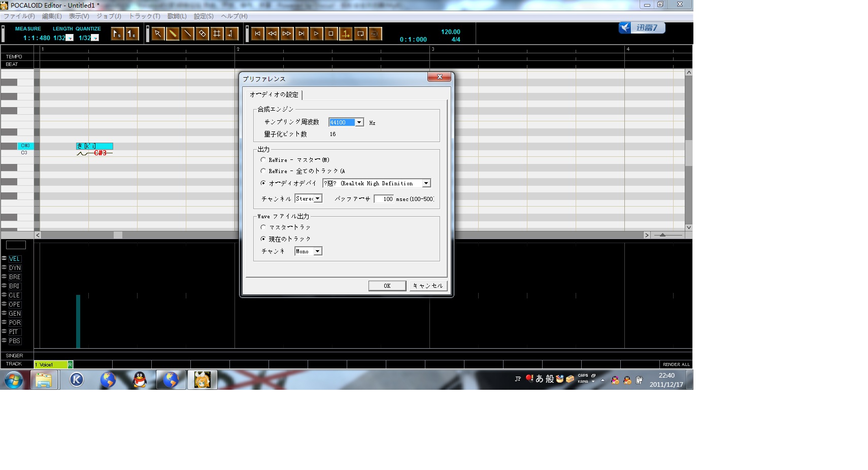Select the line tool
This screenshot has width=868, height=470.
point(187,33)
